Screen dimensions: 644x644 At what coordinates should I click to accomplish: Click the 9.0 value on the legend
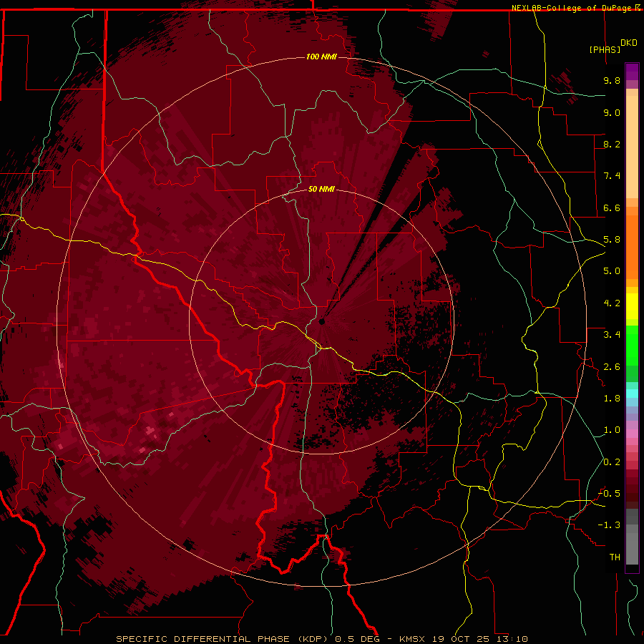pyautogui.click(x=612, y=112)
